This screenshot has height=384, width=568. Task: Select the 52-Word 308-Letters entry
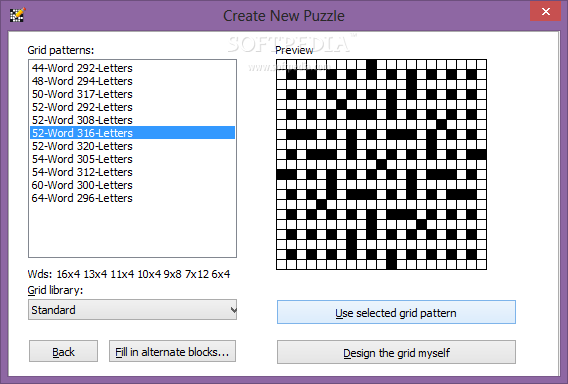133,120
